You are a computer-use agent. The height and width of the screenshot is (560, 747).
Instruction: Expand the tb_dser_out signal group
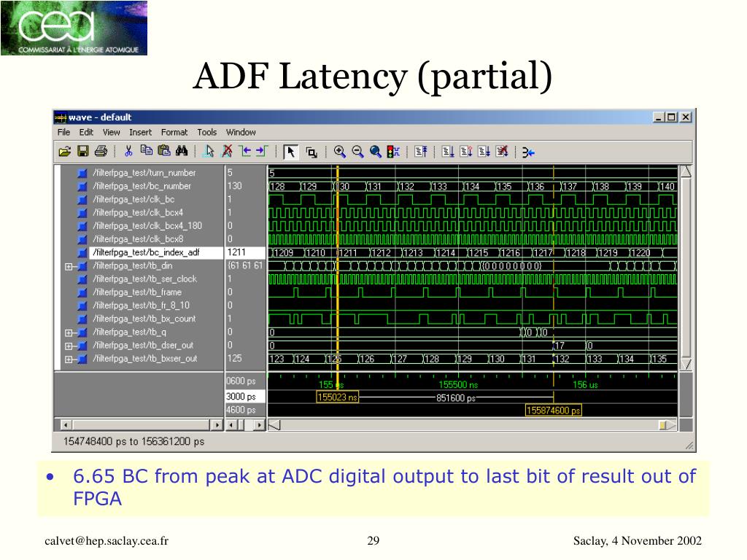click(69, 346)
